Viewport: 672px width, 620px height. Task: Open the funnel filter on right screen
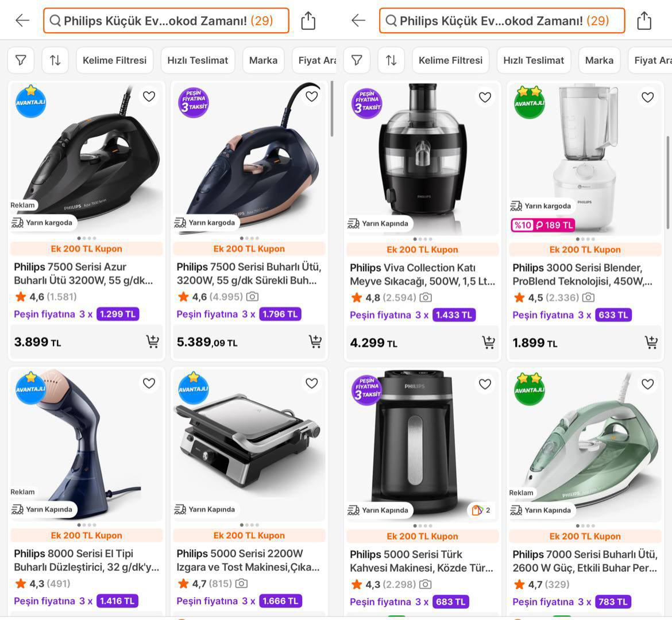(x=357, y=60)
